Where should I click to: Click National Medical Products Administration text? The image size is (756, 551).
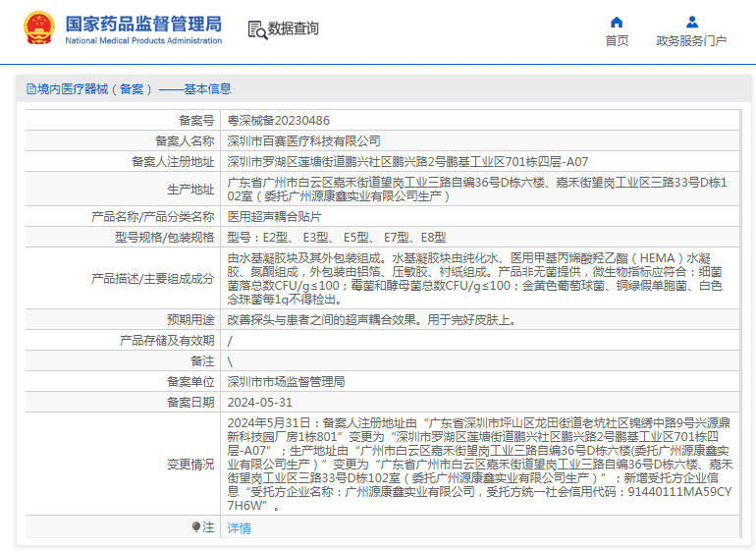click(x=143, y=41)
